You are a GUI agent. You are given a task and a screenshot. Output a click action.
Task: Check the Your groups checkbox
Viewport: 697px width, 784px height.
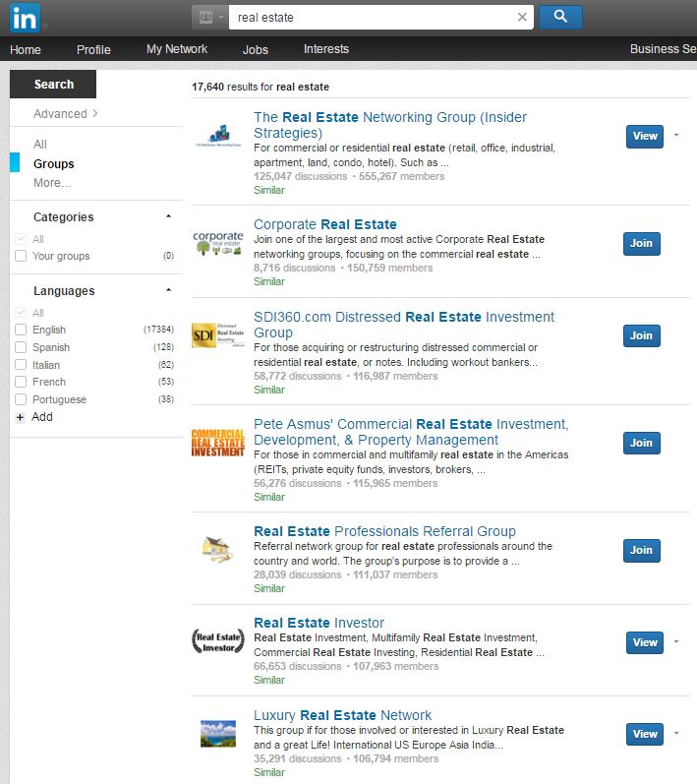pyautogui.click(x=21, y=256)
